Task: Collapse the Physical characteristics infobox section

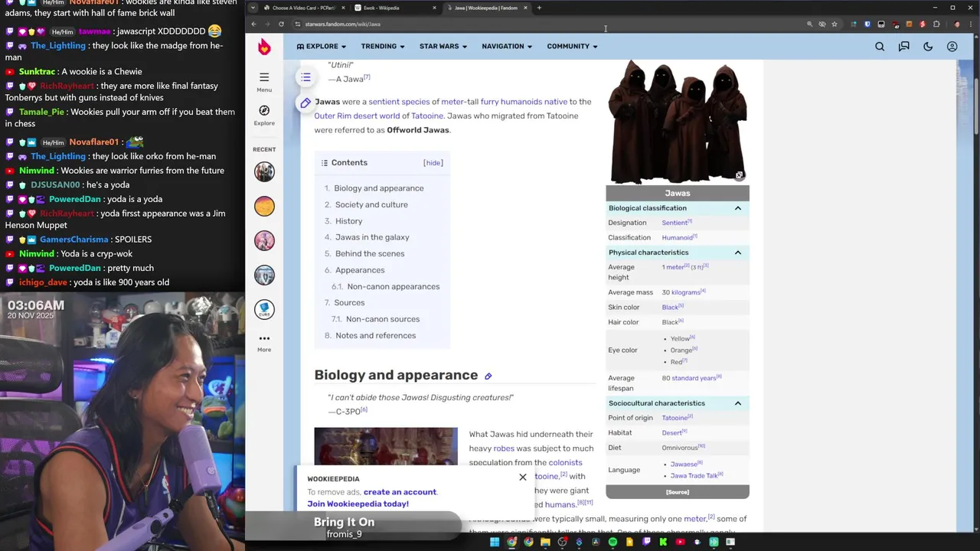Action: click(738, 253)
